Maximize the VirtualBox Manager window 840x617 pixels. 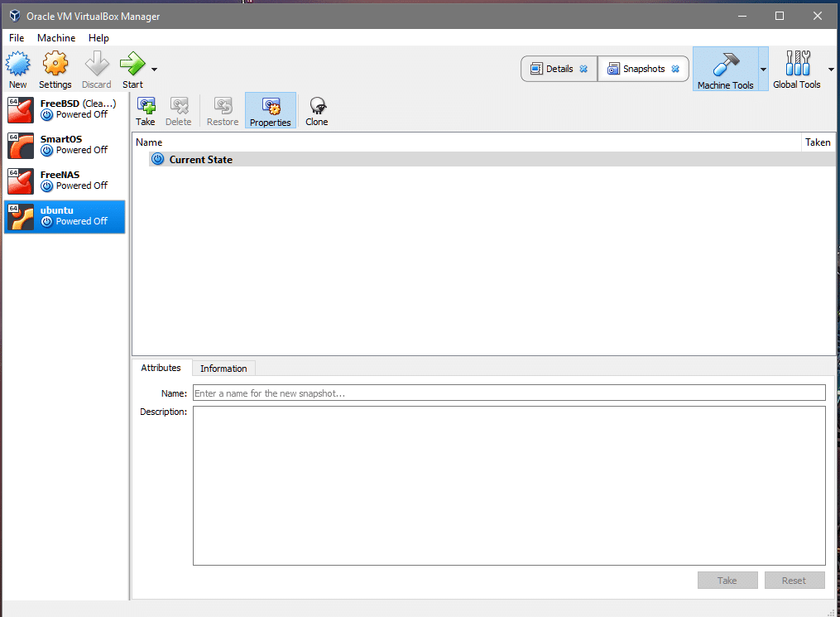780,16
